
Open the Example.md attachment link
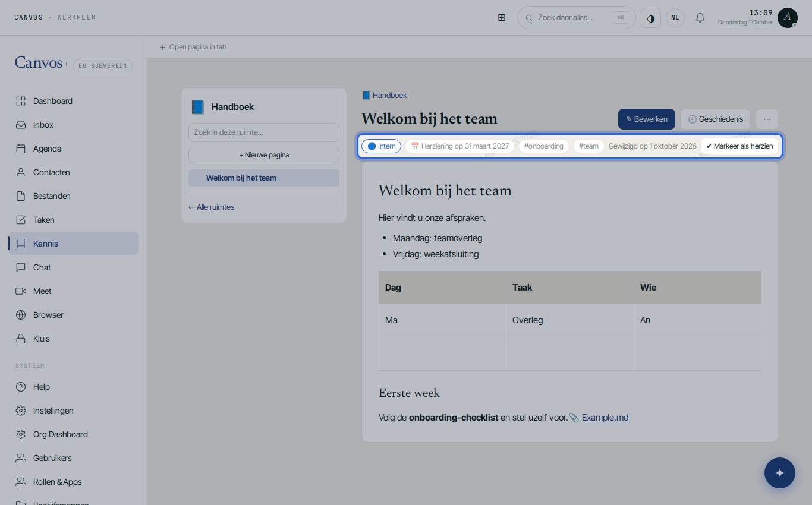tap(605, 418)
